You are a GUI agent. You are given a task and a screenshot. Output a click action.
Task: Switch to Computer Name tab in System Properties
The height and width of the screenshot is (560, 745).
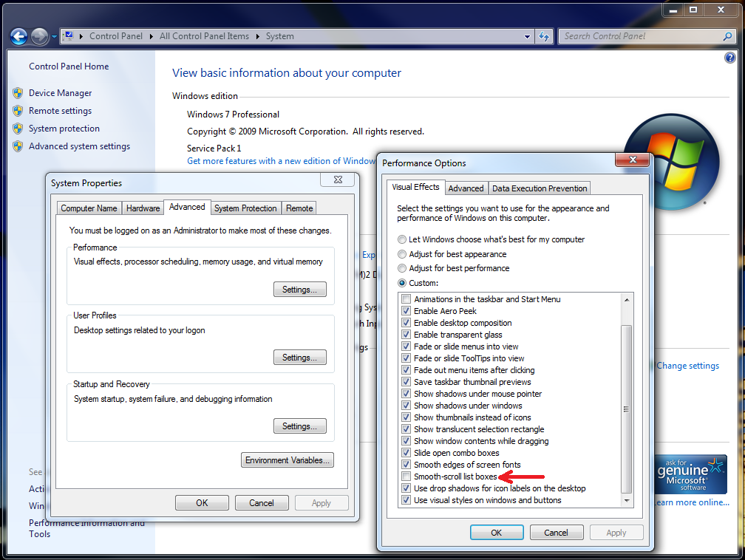tap(89, 208)
